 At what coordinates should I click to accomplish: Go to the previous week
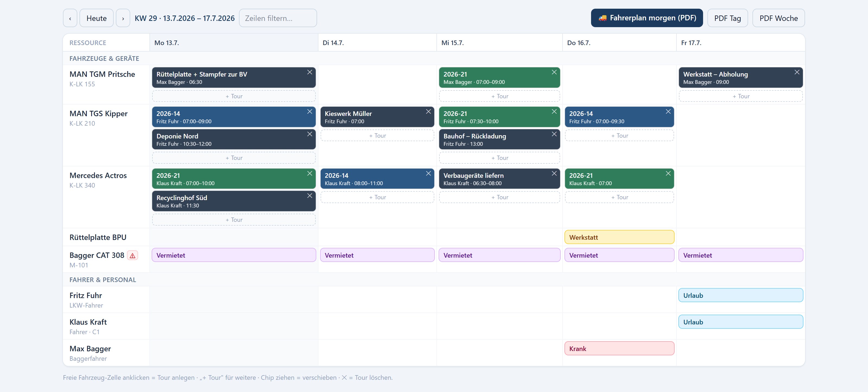[x=70, y=18]
